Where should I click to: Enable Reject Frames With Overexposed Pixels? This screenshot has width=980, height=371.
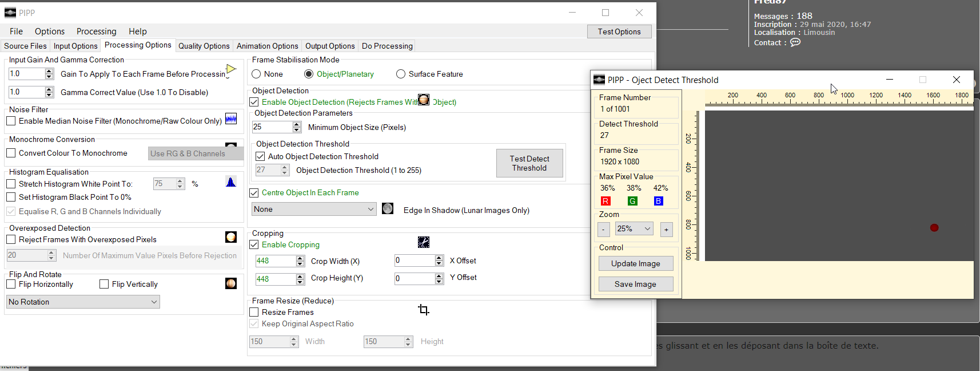click(x=11, y=239)
